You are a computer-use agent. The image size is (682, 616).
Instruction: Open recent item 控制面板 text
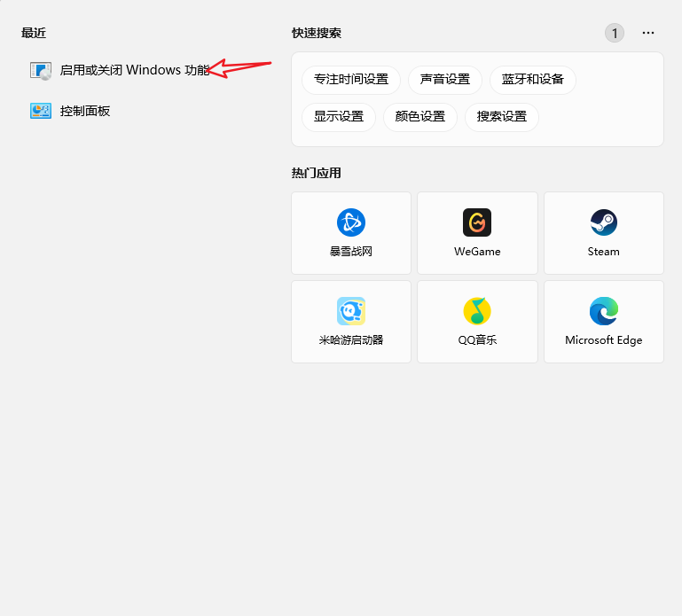[x=85, y=112]
